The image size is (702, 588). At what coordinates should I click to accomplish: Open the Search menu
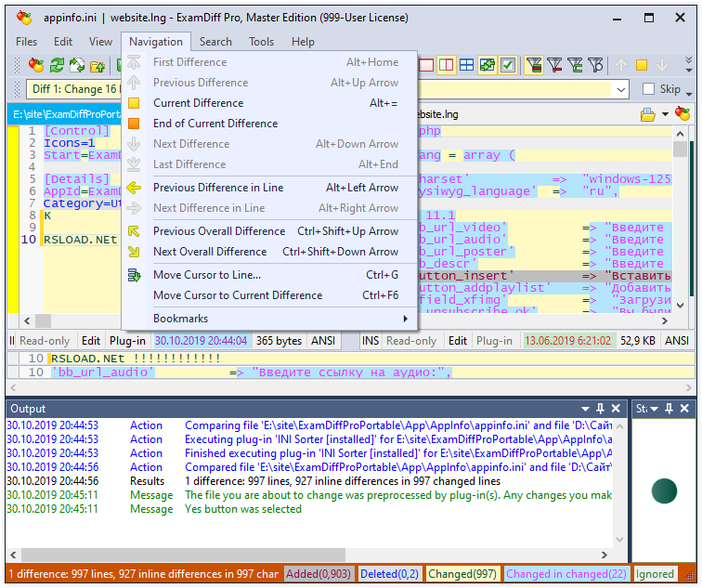(215, 42)
